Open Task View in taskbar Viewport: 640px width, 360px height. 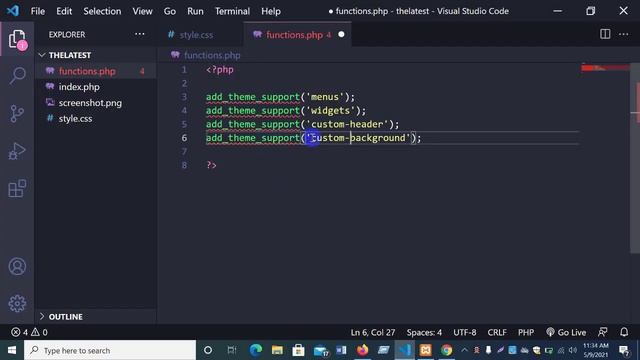231,350
